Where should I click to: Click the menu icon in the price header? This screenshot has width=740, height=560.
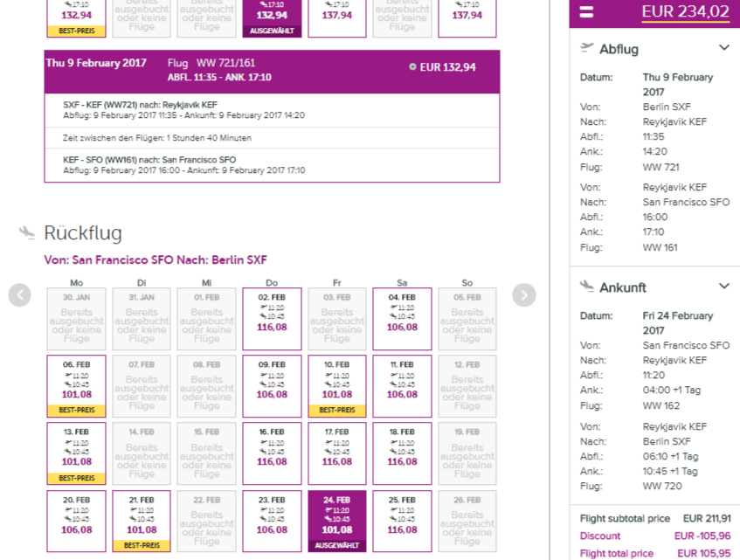click(586, 12)
